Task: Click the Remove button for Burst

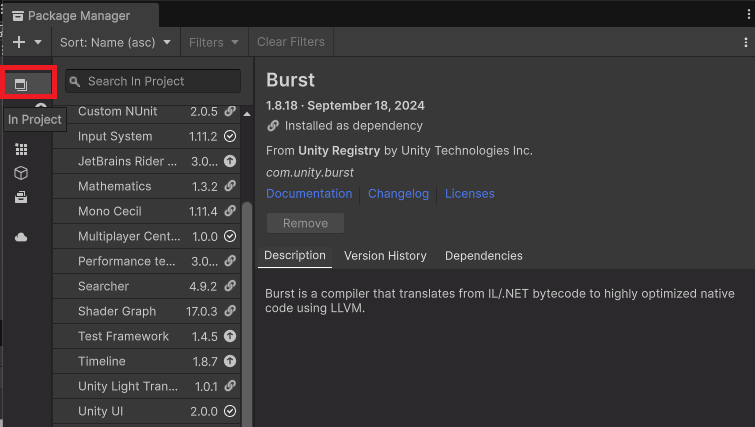Action: [305, 223]
